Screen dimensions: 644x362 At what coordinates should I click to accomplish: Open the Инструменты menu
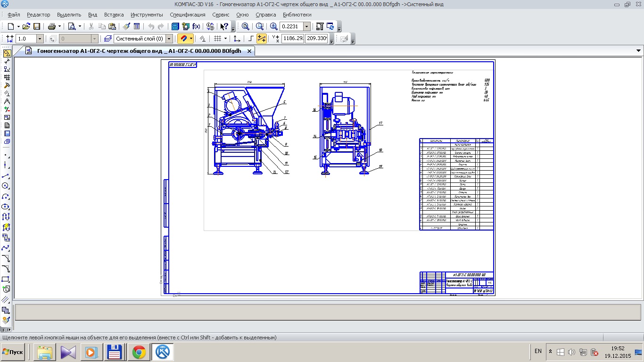[147, 15]
